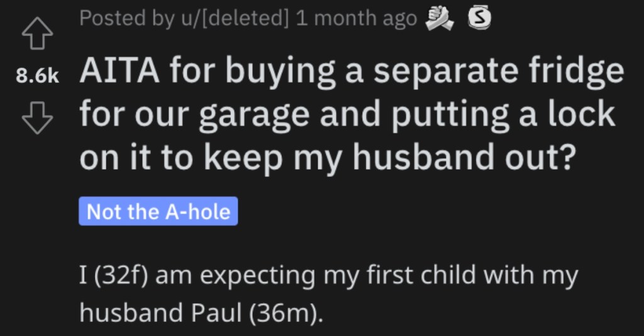Click the word "AITA" in the title
This screenshot has height=336, width=644.
pos(119,72)
